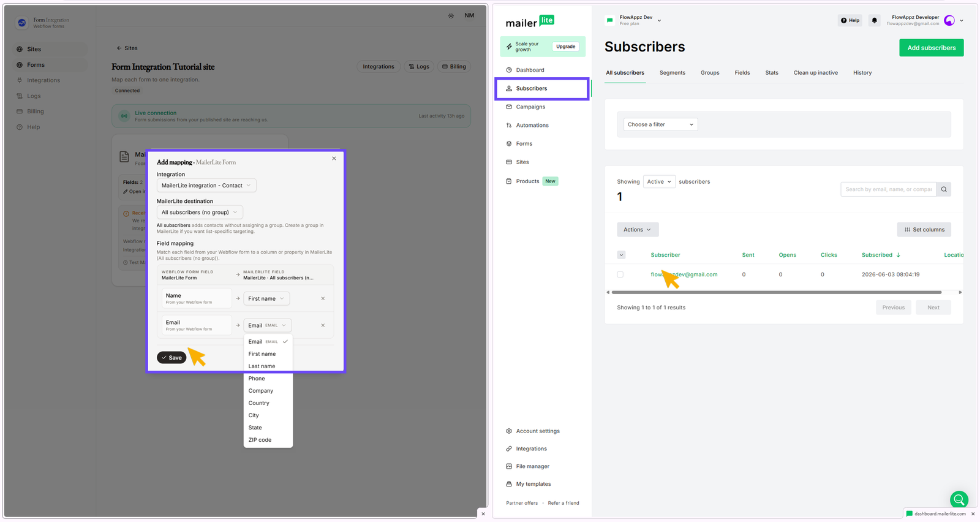Viewport: 980px width, 522px height.
Task: Click the My templates icon
Action: [x=508, y=484]
